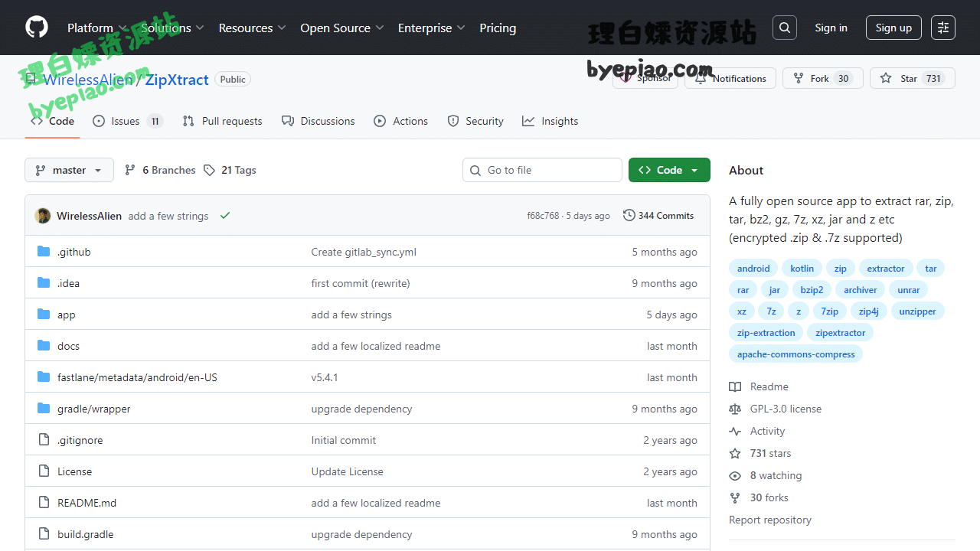Open the Platform menu chevron
Image resolution: width=980 pixels, height=551 pixels.
pyautogui.click(x=122, y=28)
